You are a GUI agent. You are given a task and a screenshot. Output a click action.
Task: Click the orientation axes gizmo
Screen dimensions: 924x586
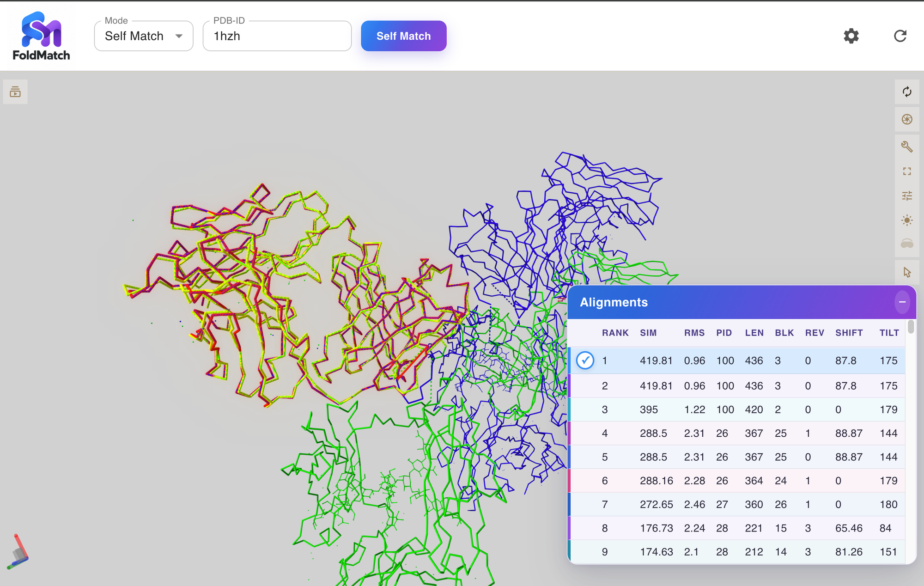coord(18,552)
